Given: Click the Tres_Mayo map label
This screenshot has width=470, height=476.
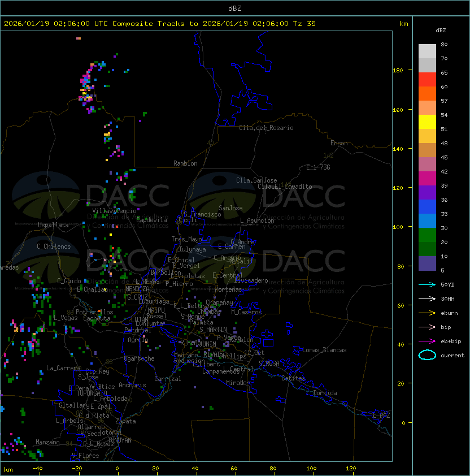Looking at the screenshot, I should pyautogui.click(x=186, y=239).
